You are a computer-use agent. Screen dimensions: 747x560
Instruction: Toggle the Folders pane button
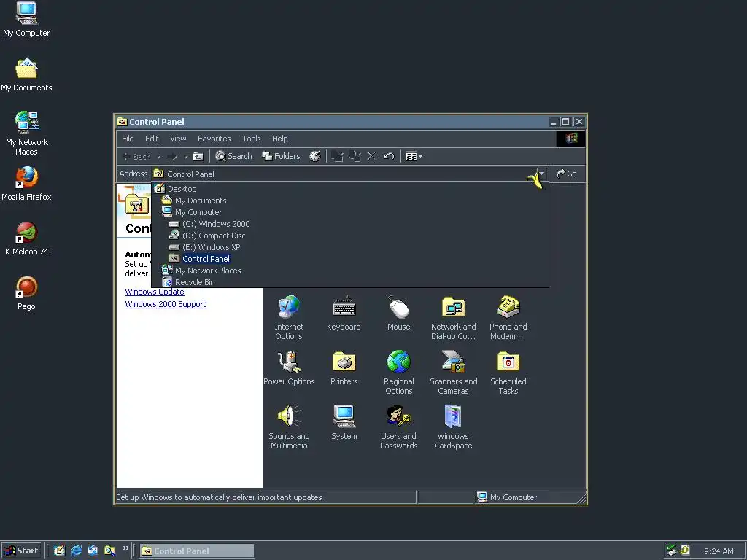coord(281,156)
